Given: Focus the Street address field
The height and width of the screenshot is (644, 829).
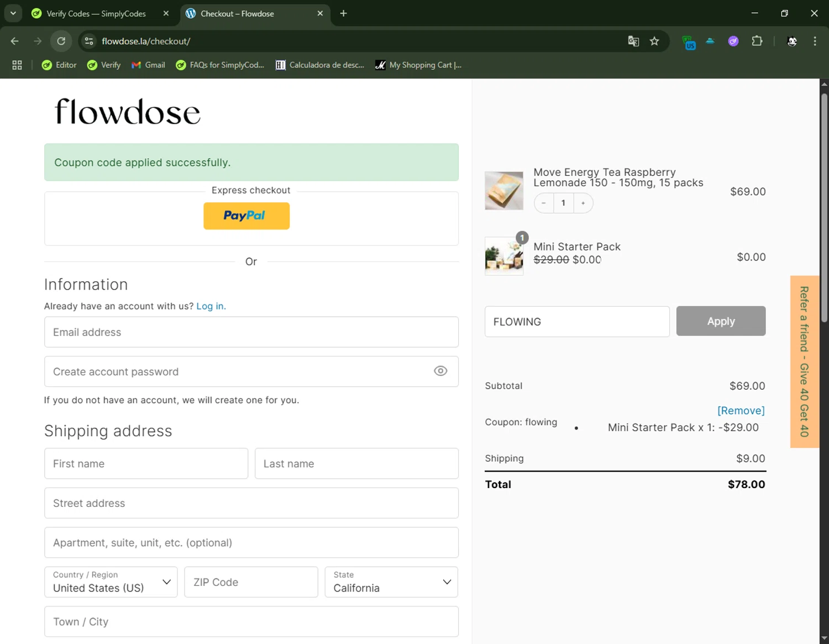Looking at the screenshot, I should coord(251,503).
